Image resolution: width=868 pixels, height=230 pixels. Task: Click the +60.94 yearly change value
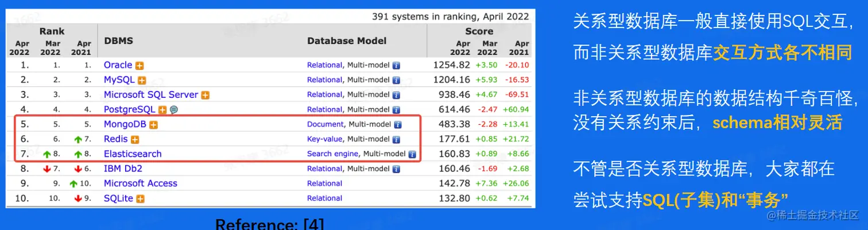click(x=517, y=110)
